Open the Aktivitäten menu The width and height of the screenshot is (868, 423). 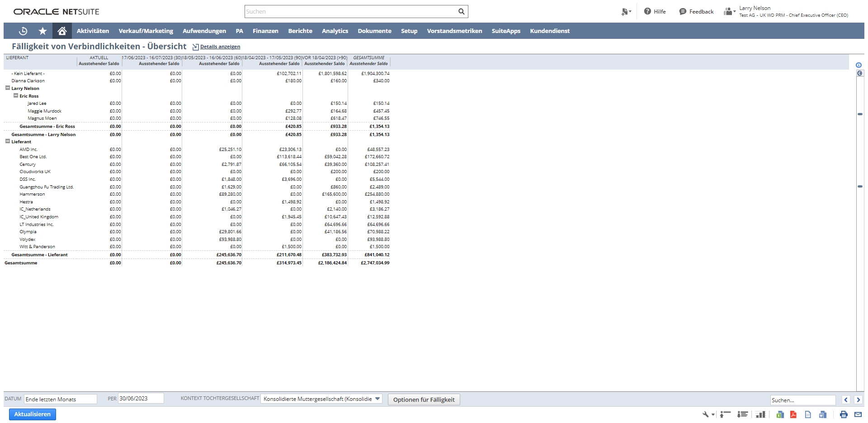(93, 31)
